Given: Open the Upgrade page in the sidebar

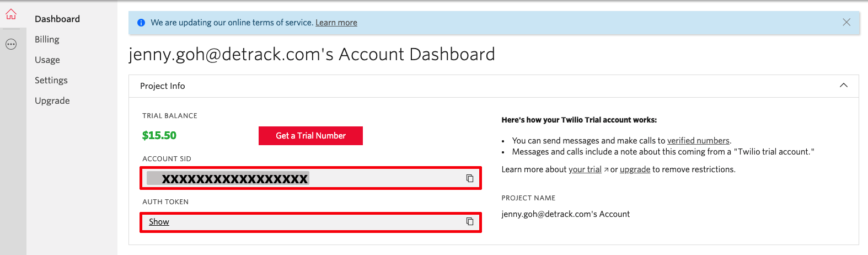Looking at the screenshot, I should coord(52,100).
